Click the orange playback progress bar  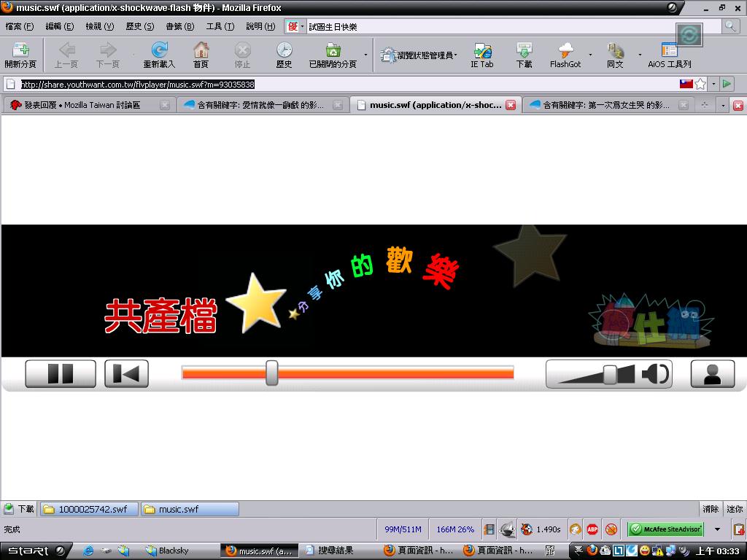[x=394, y=373]
